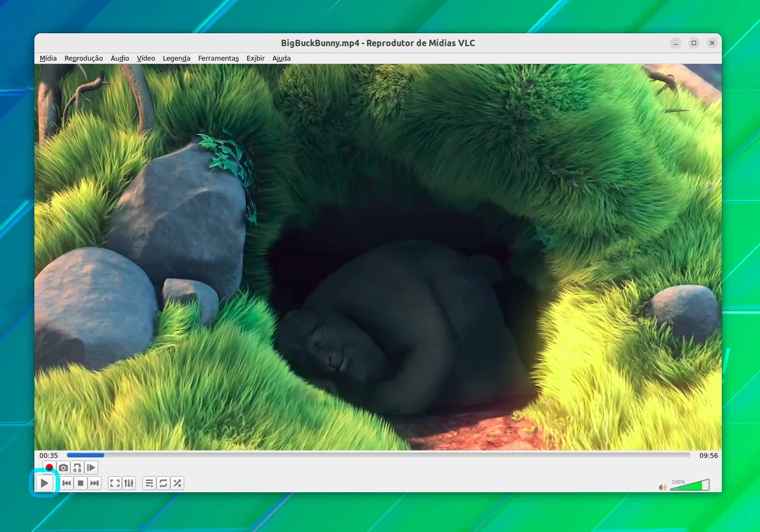Viewport: 760px width, 532px height.
Task: Seek within the video progress bar
Action: (x=378, y=455)
